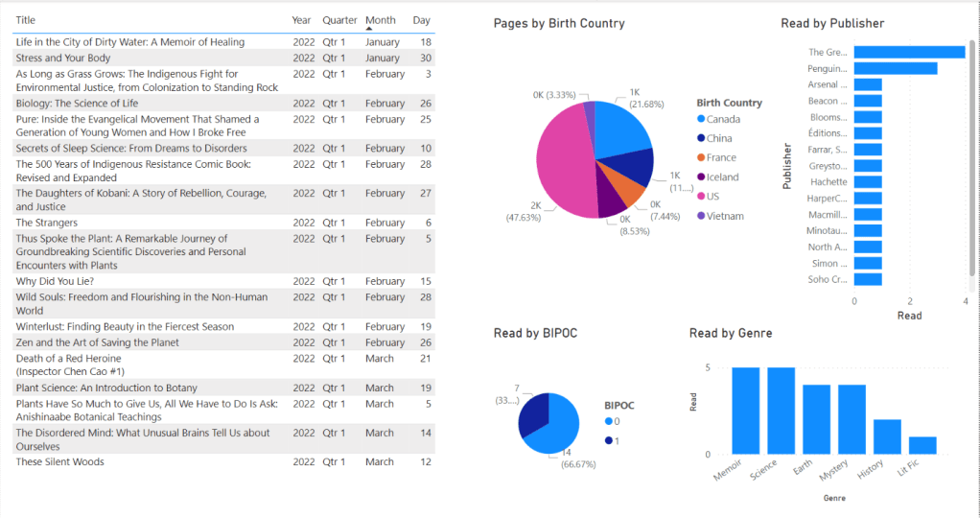Select the top publisher bar The Gre...
This screenshot has width=980, height=518.
(908, 52)
